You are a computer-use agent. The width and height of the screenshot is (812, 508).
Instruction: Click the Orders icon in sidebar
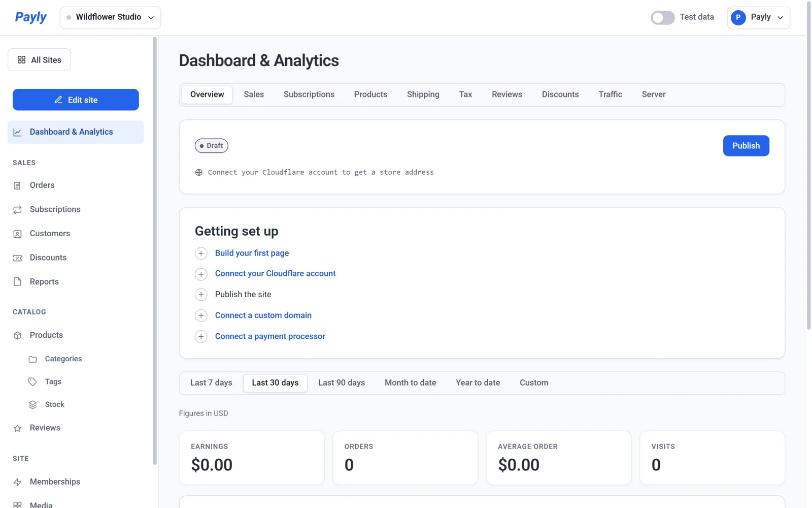[x=17, y=185]
